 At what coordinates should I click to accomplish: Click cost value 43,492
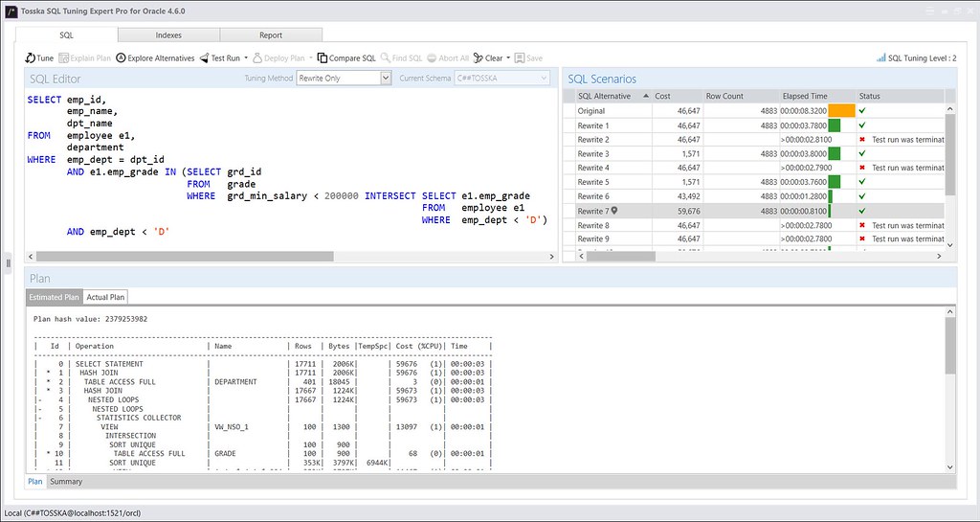(688, 196)
